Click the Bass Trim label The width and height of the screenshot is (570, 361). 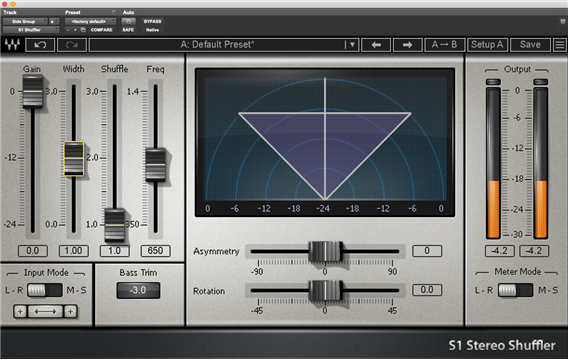[x=138, y=273]
